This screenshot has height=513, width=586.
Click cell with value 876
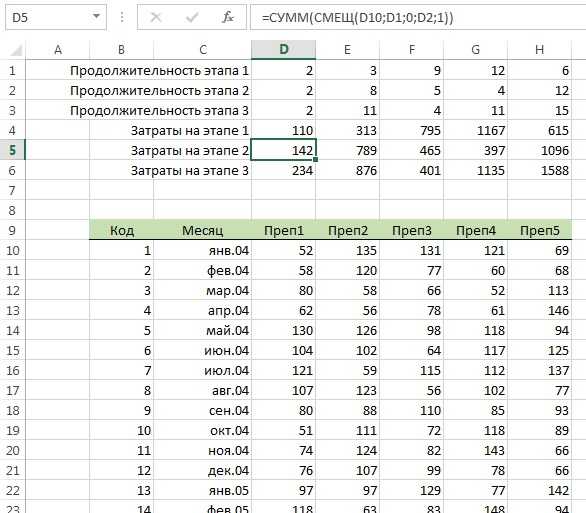(348, 170)
